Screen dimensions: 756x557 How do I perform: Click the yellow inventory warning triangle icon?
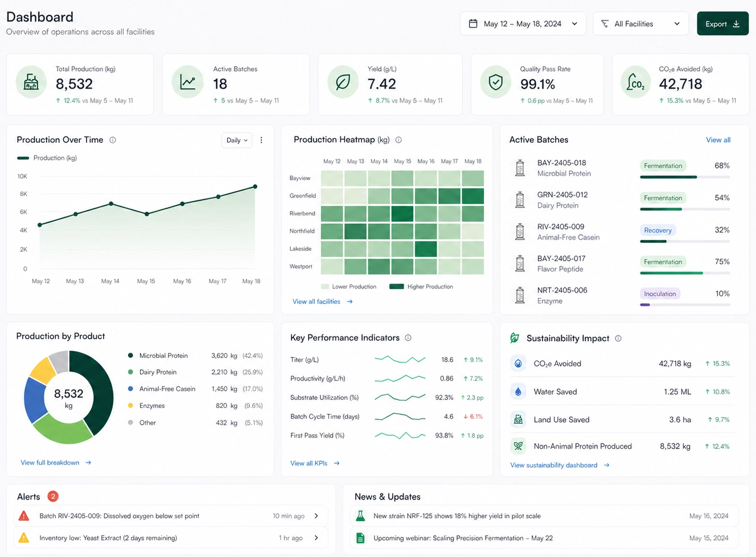pos(24,538)
